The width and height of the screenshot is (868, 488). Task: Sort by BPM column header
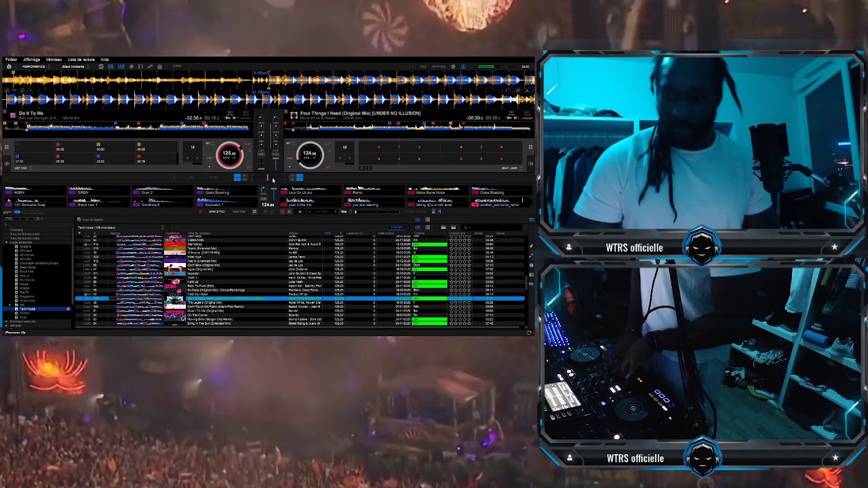click(328, 233)
